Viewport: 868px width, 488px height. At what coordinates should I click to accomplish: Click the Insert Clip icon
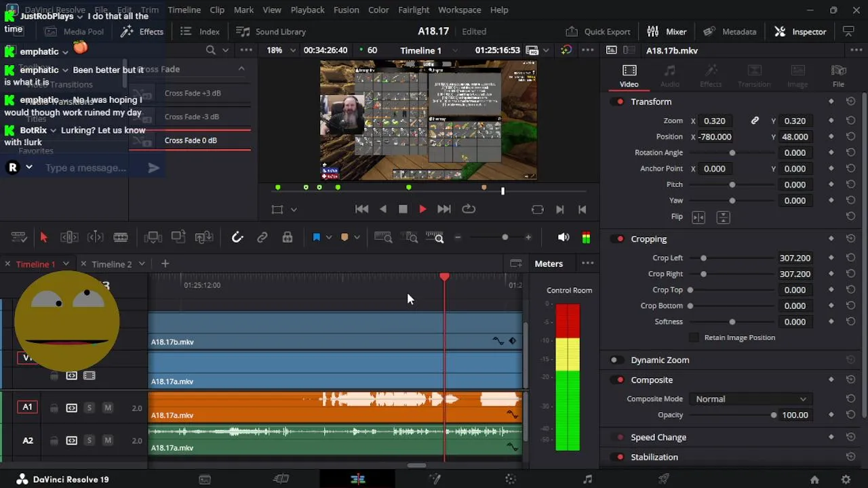pyautogui.click(x=153, y=237)
